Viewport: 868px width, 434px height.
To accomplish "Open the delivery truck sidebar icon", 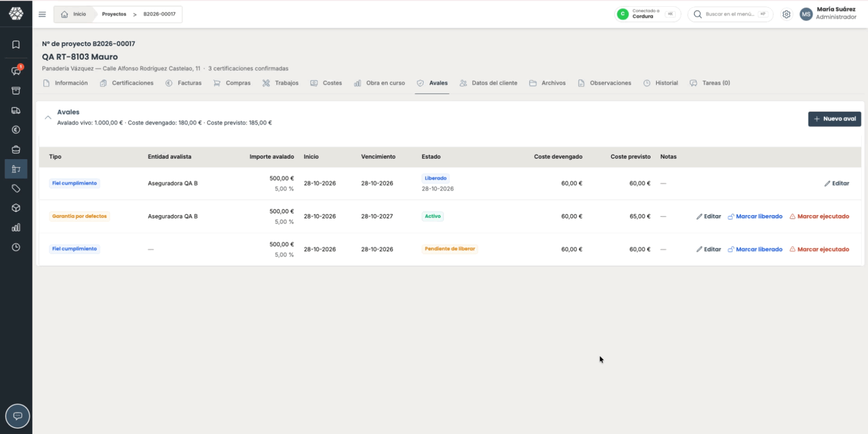I will click(x=16, y=110).
